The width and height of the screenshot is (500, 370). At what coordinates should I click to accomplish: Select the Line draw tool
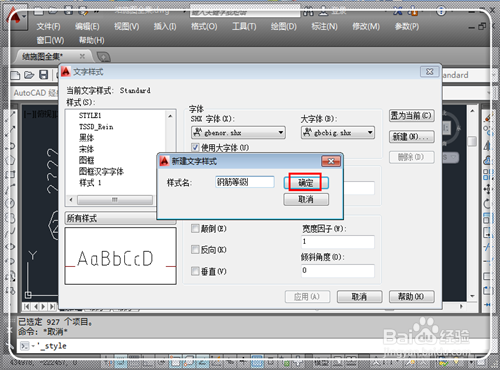(x=10, y=115)
